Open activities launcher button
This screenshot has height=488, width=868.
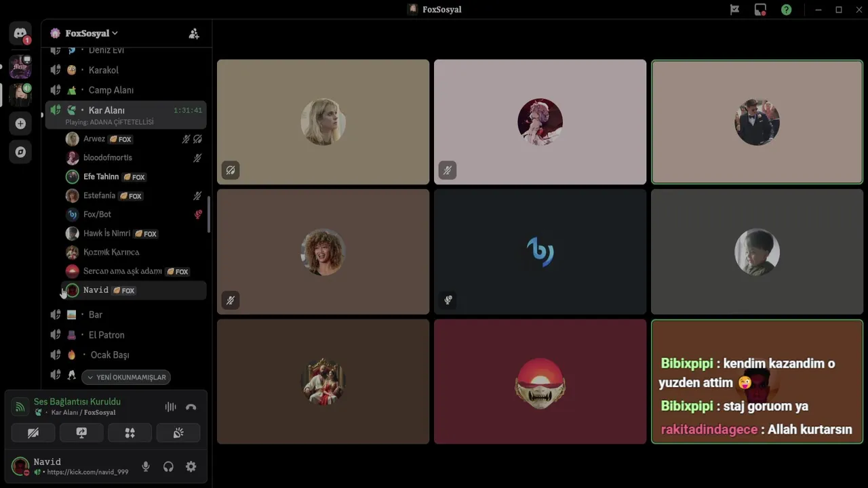tap(130, 432)
